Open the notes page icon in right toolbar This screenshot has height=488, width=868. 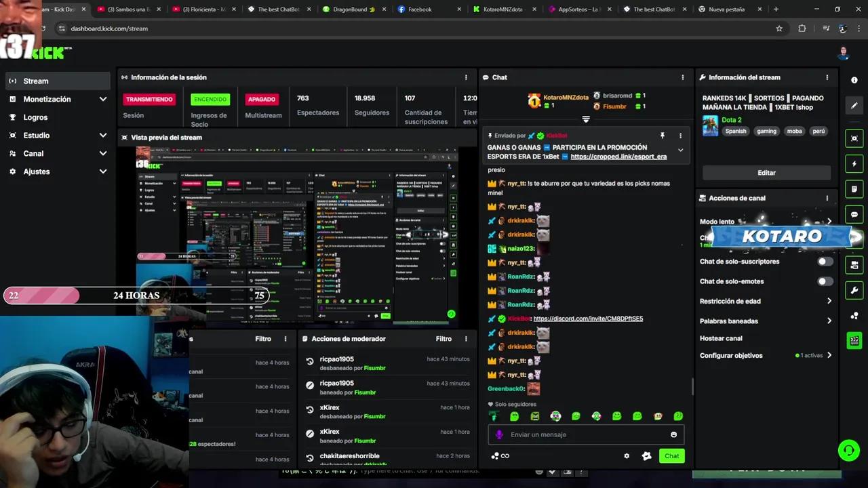(854, 189)
